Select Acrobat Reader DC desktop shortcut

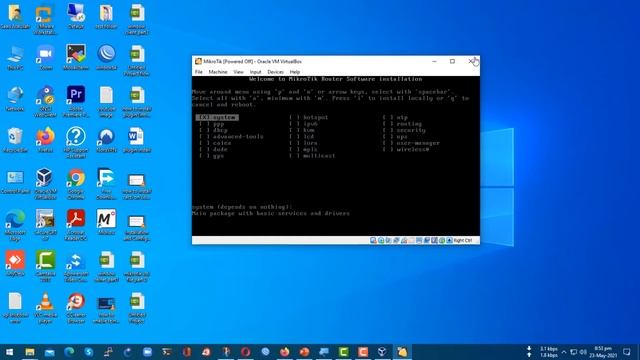[x=76, y=224]
